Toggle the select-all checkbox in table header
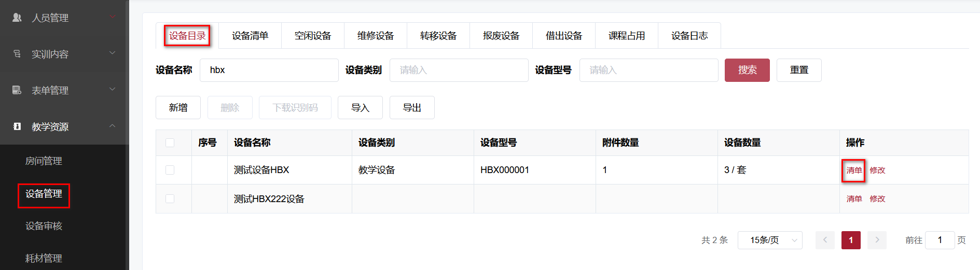Image resolution: width=980 pixels, height=270 pixels. click(x=170, y=143)
